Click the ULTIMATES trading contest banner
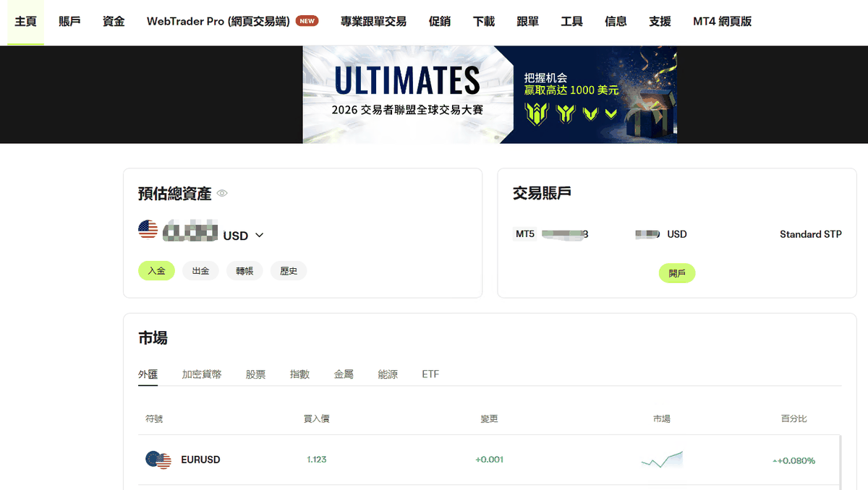This screenshot has width=868, height=490. [490, 95]
